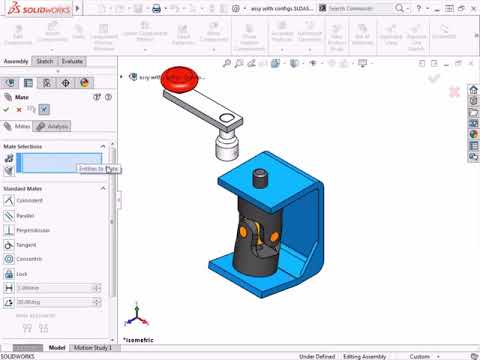Toggle the Distance mate icon
480x360 pixels.
click(9, 288)
